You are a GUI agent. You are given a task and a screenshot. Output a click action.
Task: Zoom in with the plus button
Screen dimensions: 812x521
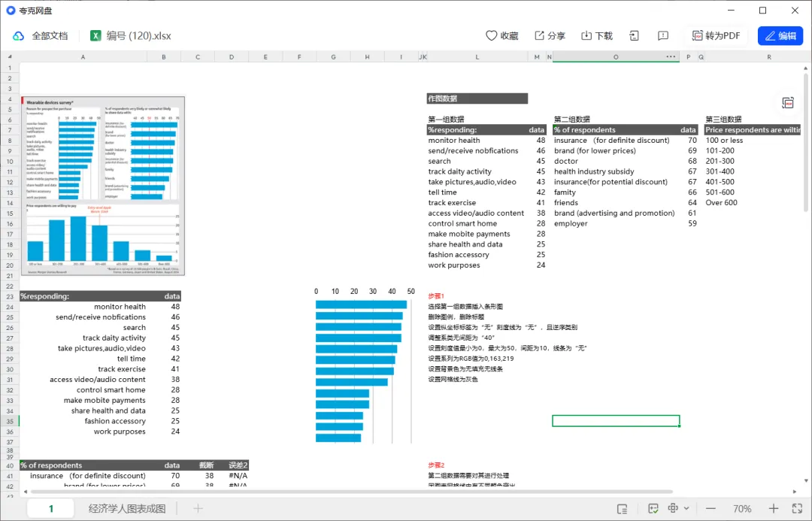(x=773, y=508)
